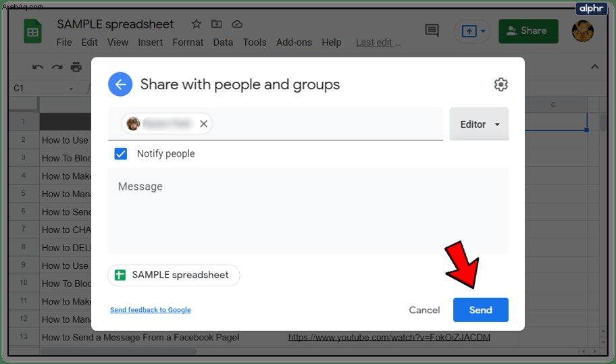Viewport: 616px width, 364px height.
Task: Click the back arrow in share dialog
Action: click(120, 84)
